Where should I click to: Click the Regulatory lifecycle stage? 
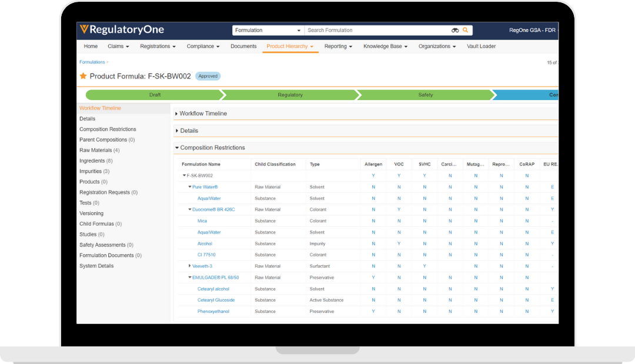coord(290,95)
